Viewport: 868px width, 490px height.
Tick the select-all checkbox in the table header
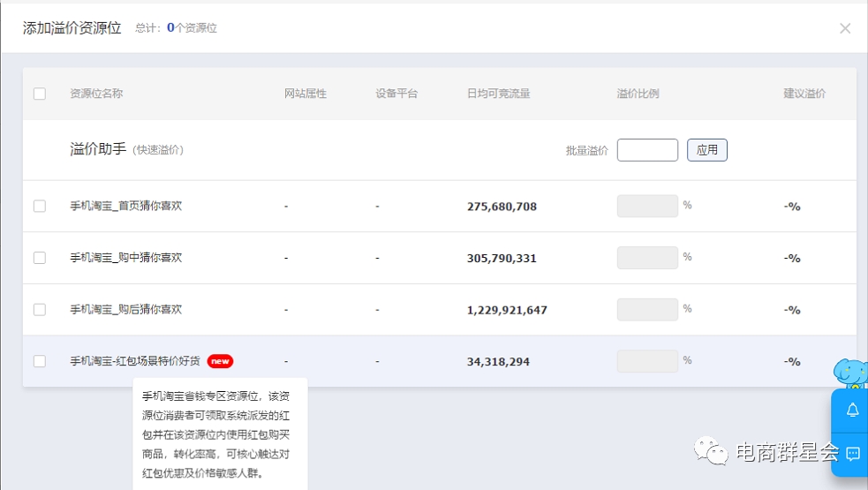40,94
